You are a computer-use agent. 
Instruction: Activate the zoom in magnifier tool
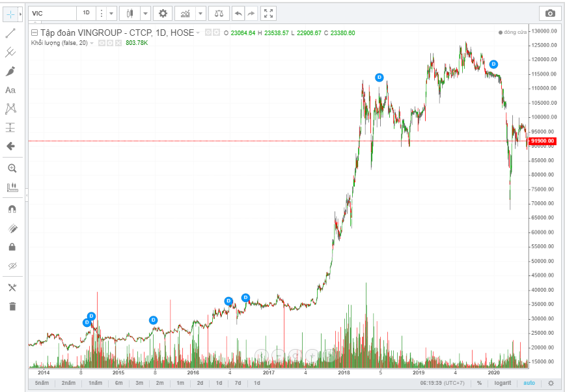11,168
